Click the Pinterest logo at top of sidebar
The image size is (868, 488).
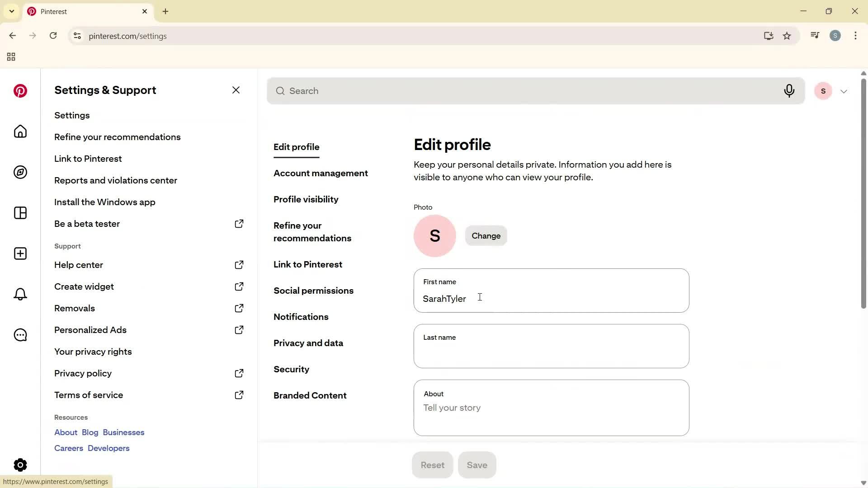coord(20,91)
